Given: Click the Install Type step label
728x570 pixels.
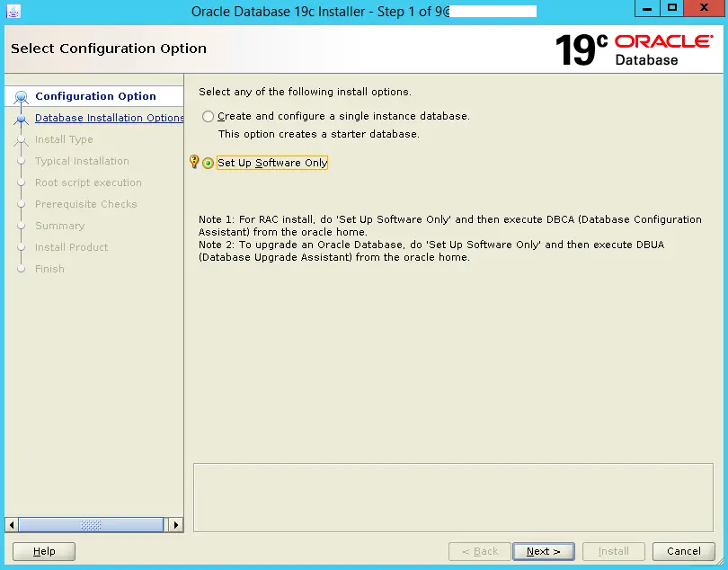Looking at the screenshot, I should pos(64,139).
